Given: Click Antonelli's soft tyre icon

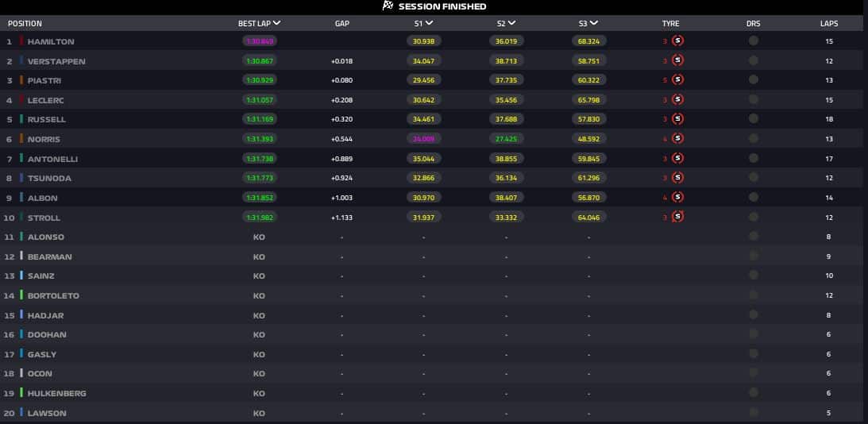Looking at the screenshot, I should pos(677,158).
